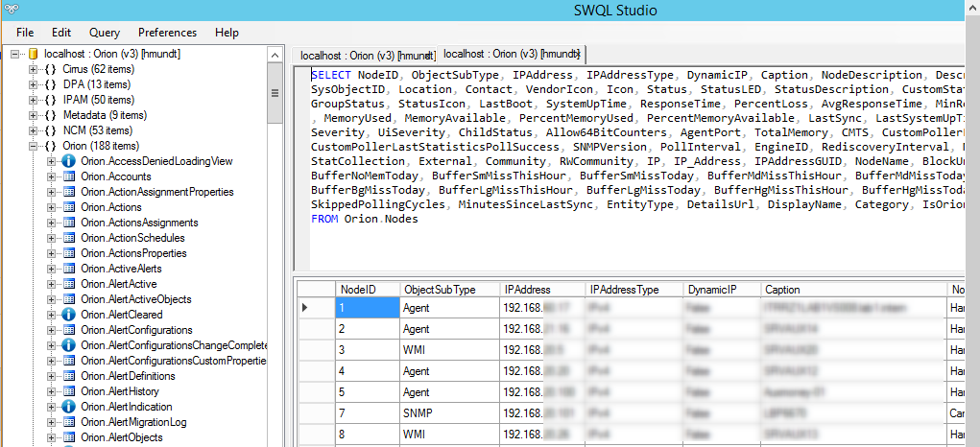Click the table icon of Orion.Accounts
Viewport: 980px width, 447px height.
[69, 176]
